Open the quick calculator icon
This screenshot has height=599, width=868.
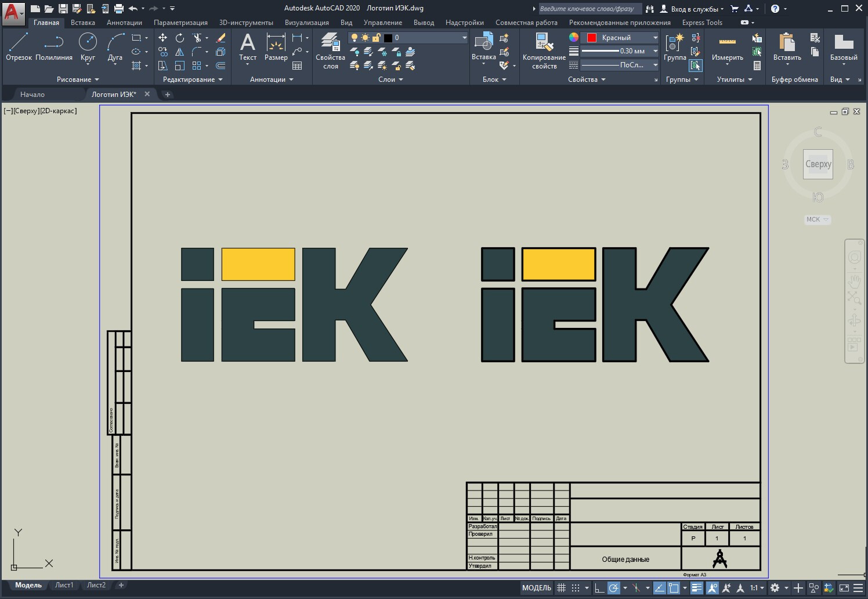(x=757, y=66)
